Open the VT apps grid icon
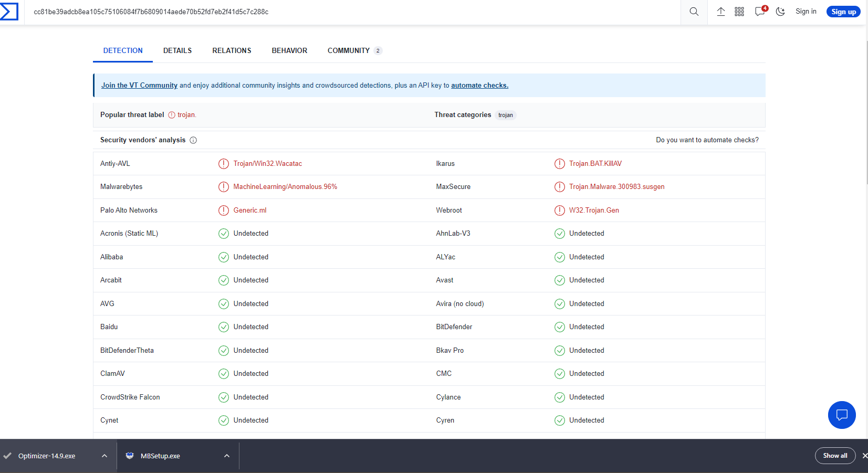868x473 pixels. point(740,11)
